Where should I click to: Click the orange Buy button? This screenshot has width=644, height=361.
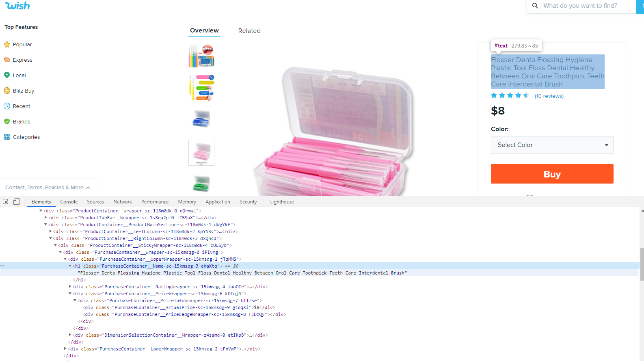pos(552,174)
